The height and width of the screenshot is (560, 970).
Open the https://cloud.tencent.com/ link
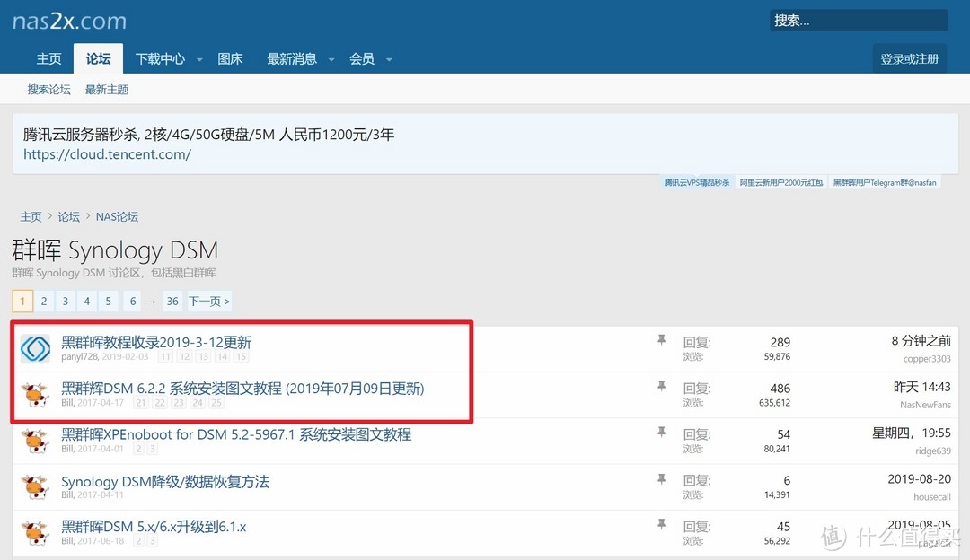tap(107, 154)
